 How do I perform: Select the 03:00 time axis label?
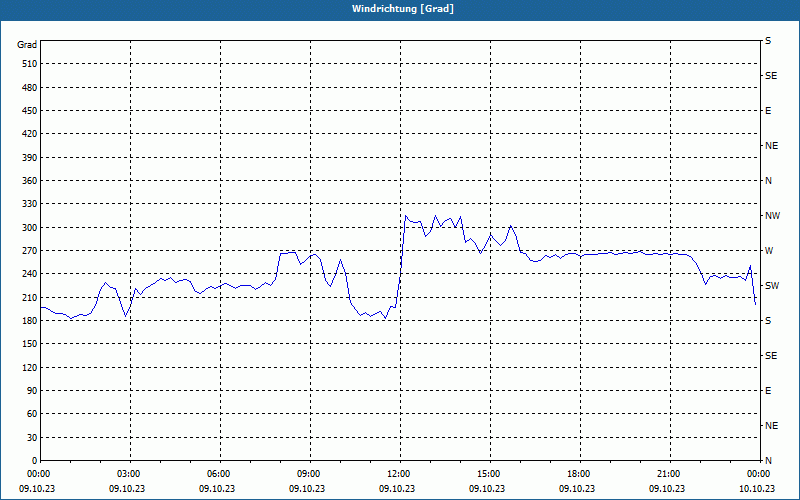click(129, 474)
